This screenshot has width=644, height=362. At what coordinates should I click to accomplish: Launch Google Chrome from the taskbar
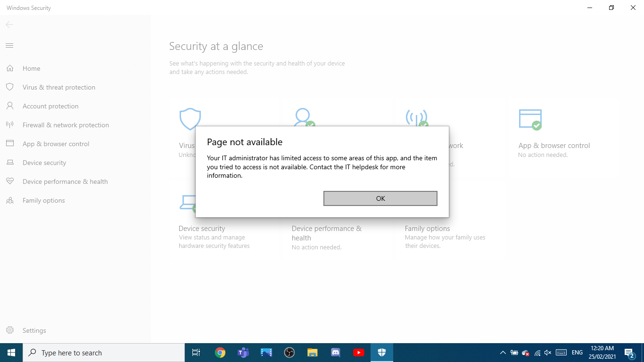point(220,353)
